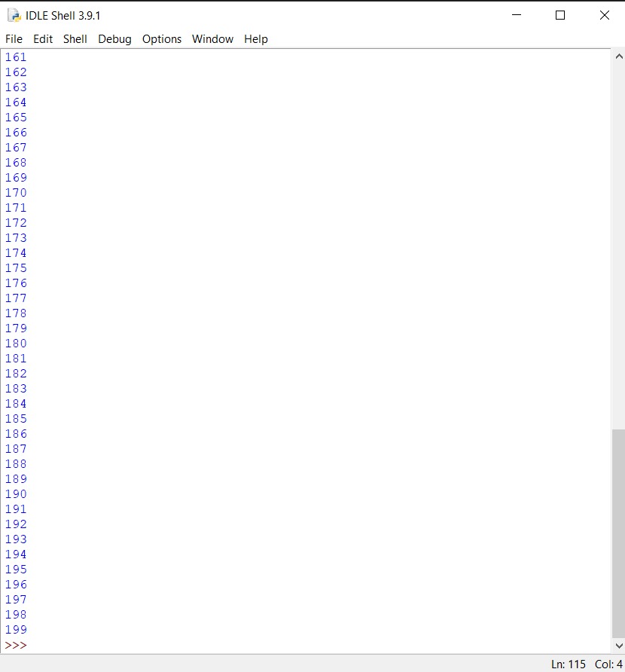Click output line 189
625x672 pixels.
coord(16,478)
